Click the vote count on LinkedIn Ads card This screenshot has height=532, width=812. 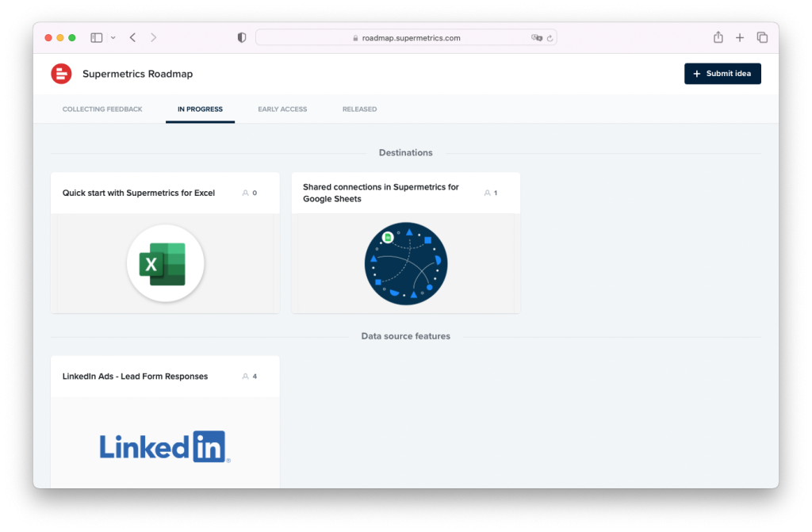pyautogui.click(x=250, y=376)
